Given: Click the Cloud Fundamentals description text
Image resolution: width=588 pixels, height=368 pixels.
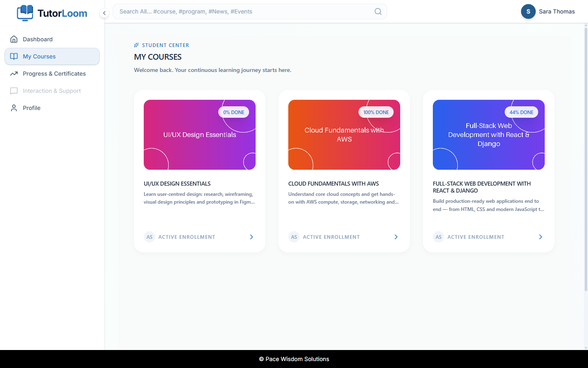Looking at the screenshot, I should pyautogui.click(x=344, y=198).
